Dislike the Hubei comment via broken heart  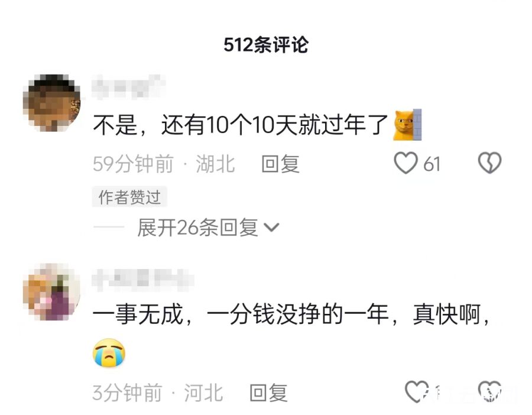pyautogui.click(x=489, y=163)
